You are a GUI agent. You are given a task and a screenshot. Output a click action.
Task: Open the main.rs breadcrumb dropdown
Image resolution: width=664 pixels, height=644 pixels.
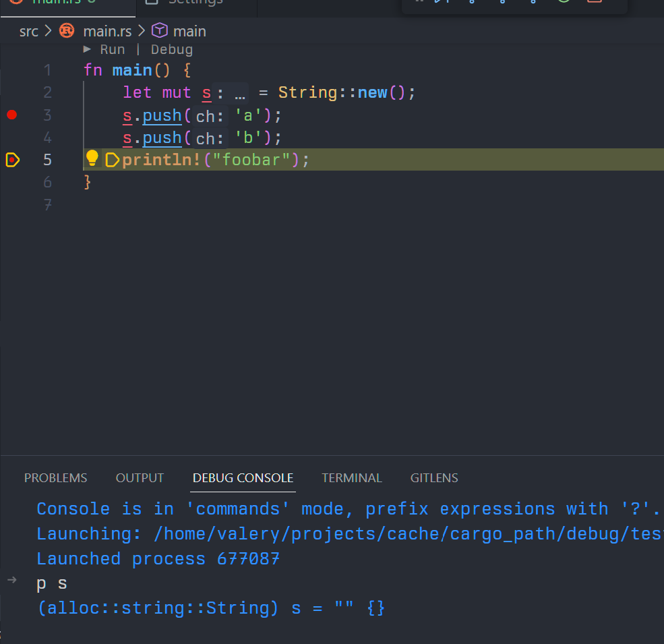106,31
